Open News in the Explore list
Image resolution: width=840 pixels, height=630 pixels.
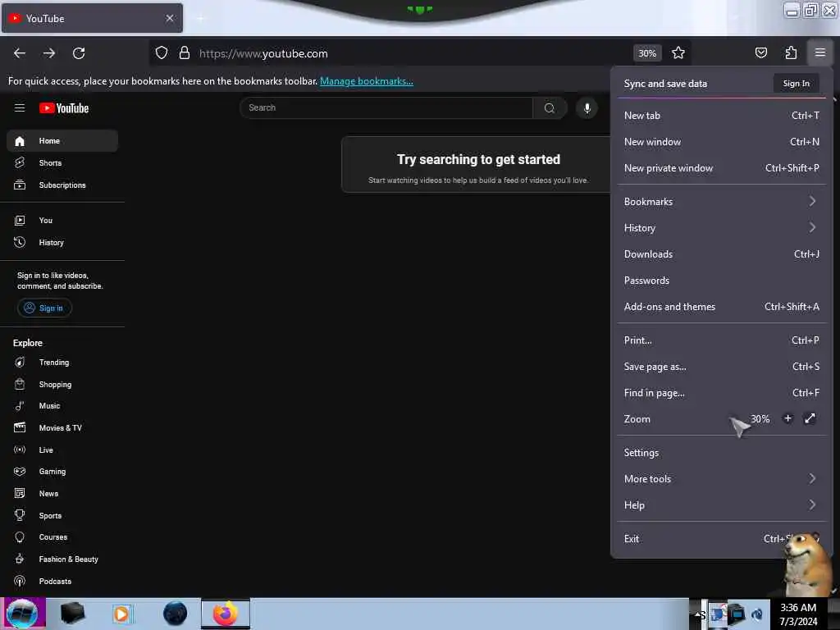pos(62,493)
